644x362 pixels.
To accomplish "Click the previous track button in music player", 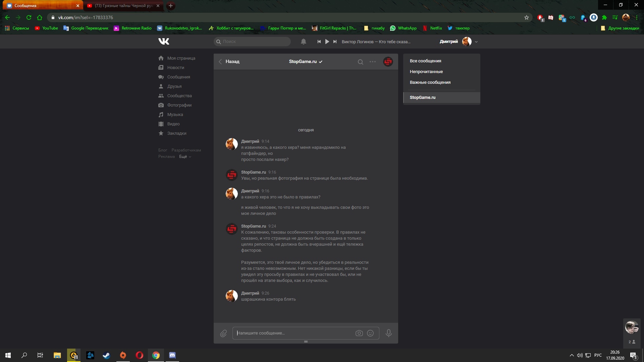I will tap(318, 42).
